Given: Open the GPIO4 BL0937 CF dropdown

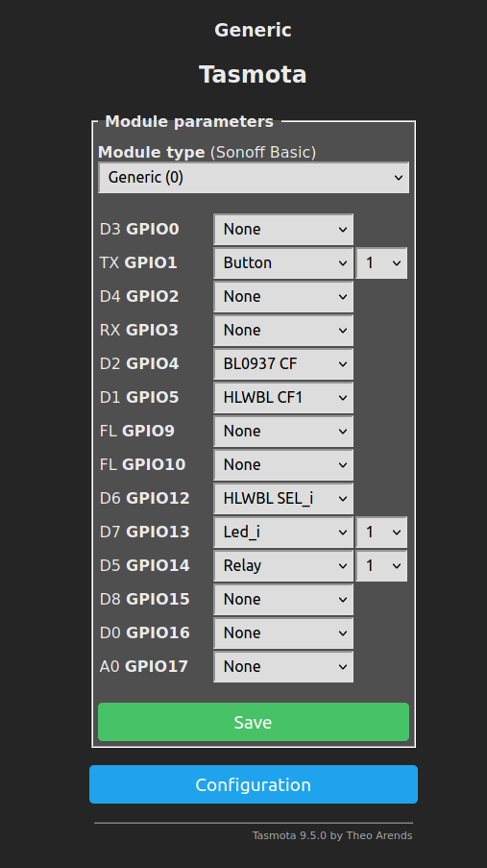Looking at the screenshot, I should 283,364.
